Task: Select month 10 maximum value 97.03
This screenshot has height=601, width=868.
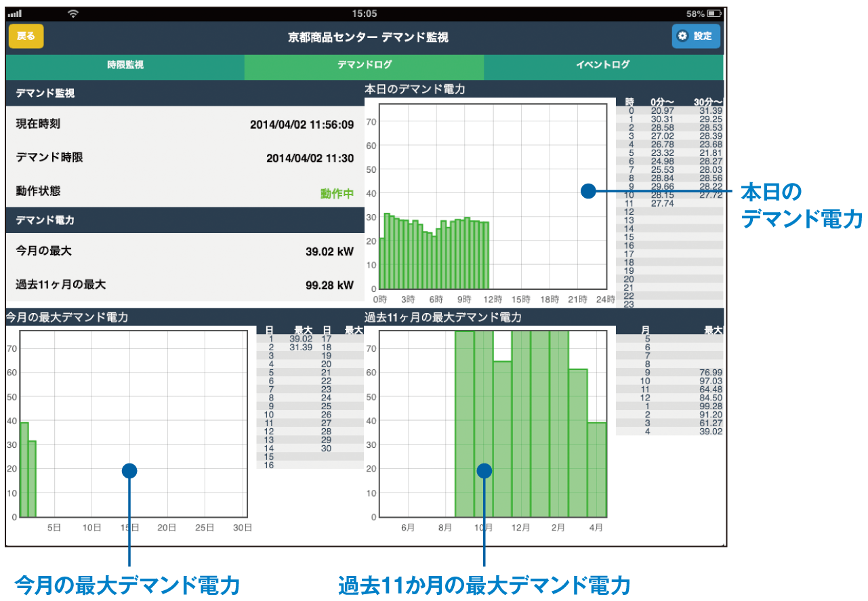Action: [711, 381]
